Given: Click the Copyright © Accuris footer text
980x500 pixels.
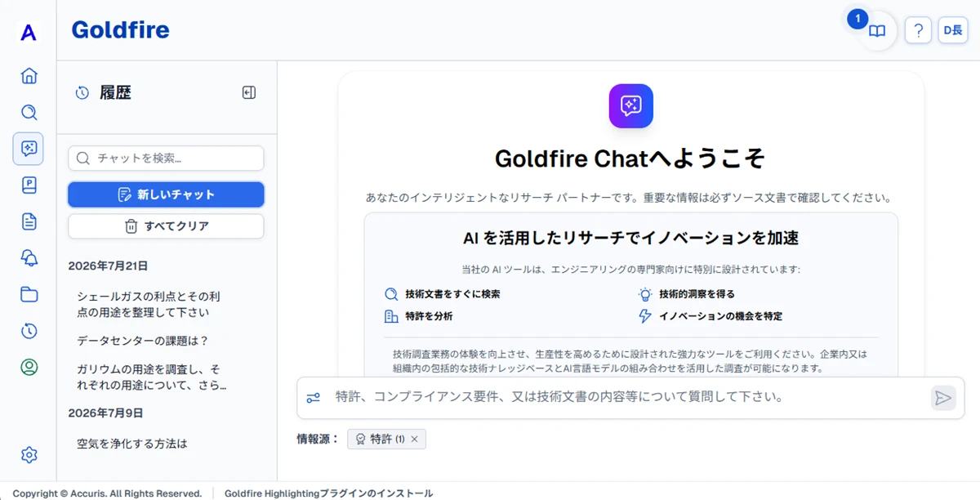Looking at the screenshot, I should (x=107, y=493).
